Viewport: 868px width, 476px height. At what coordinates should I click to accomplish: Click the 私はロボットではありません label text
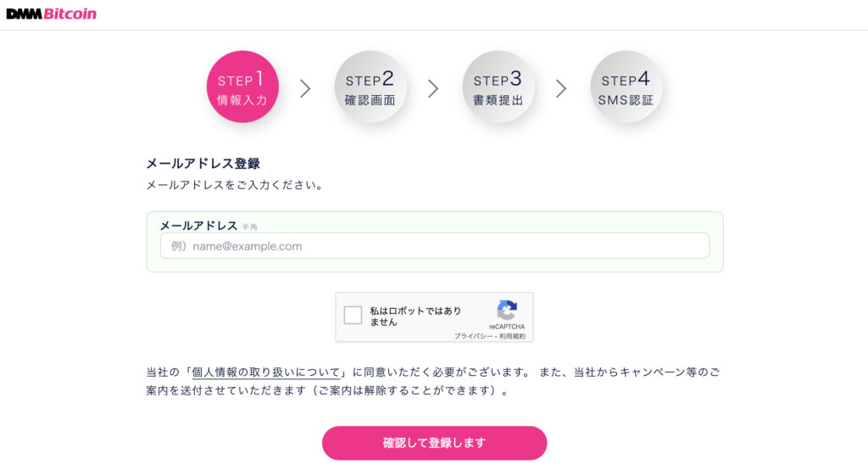pyautogui.click(x=415, y=316)
